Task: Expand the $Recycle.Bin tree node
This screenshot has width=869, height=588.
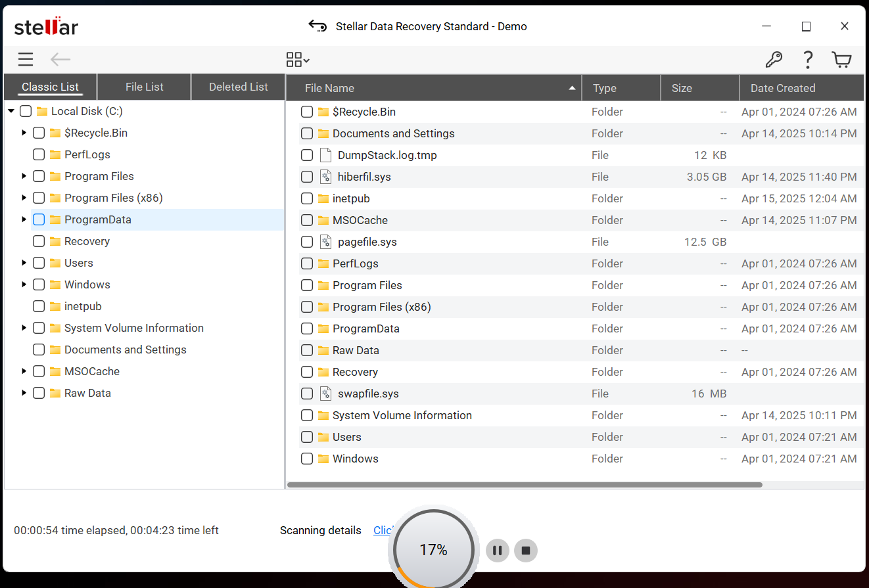Action: pyautogui.click(x=24, y=133)
